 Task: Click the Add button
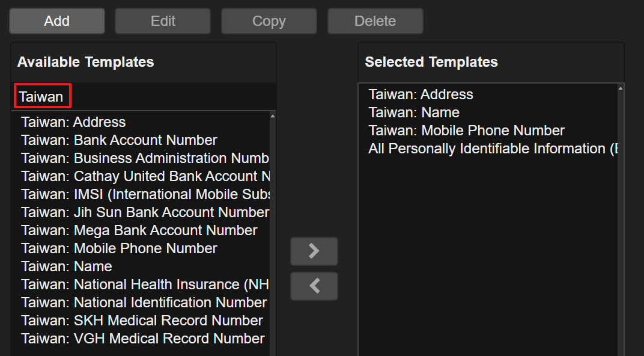tap(57, 21)
